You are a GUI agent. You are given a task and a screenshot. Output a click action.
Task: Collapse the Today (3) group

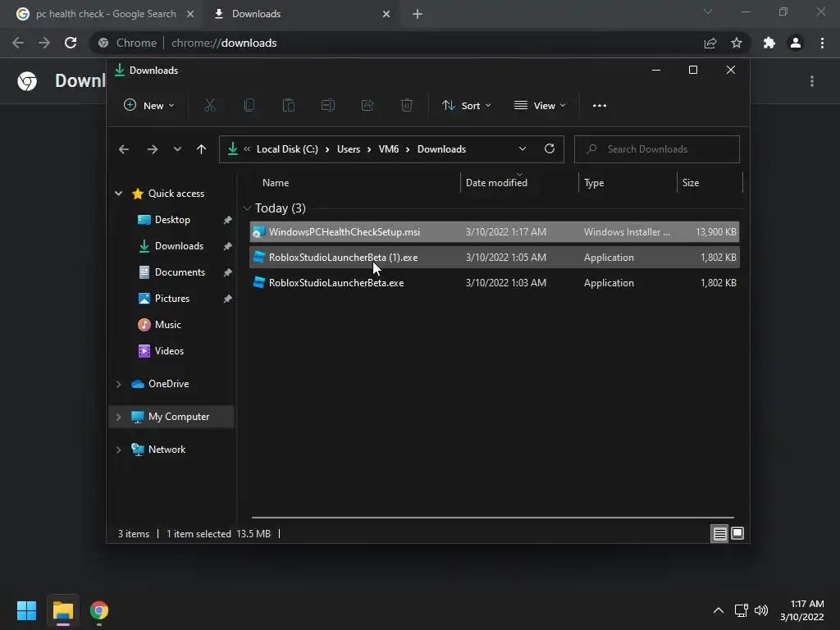pos(247,208)
